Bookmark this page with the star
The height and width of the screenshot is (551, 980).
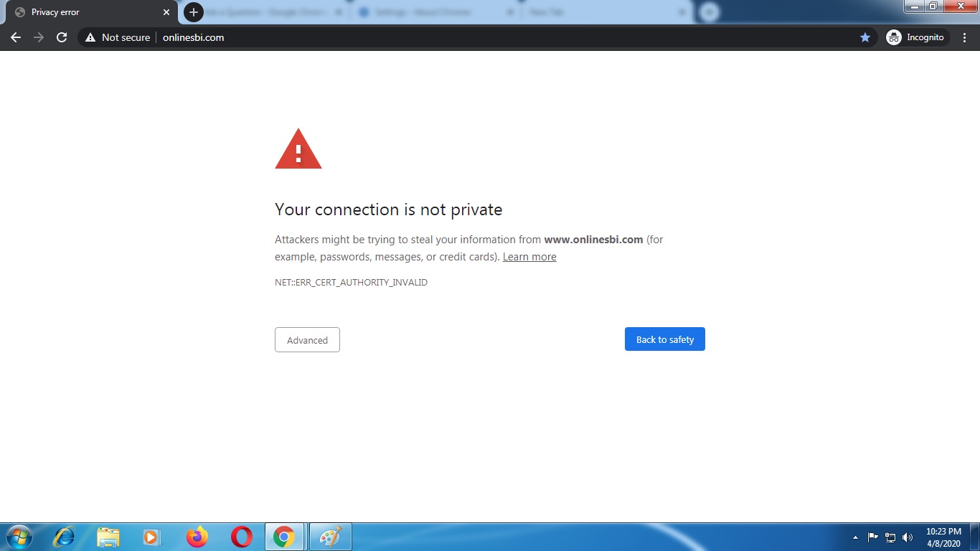tap(865, 37)
